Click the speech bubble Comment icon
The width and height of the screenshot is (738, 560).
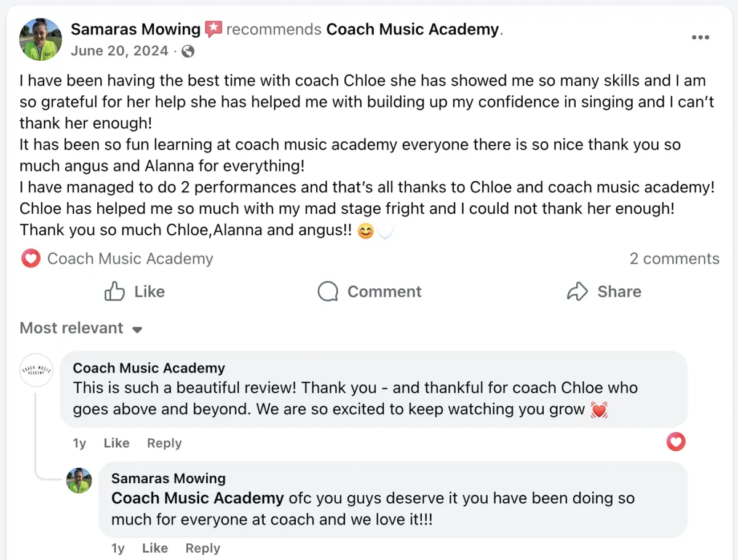328,291
